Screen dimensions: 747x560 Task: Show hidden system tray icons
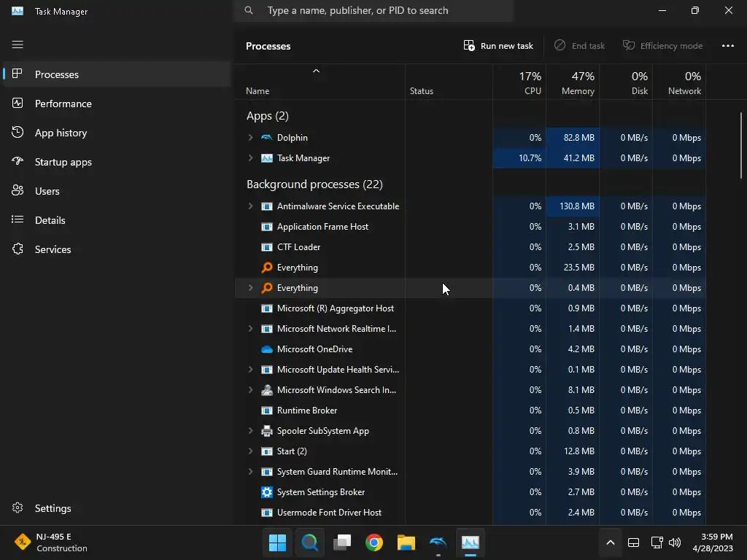611,542
